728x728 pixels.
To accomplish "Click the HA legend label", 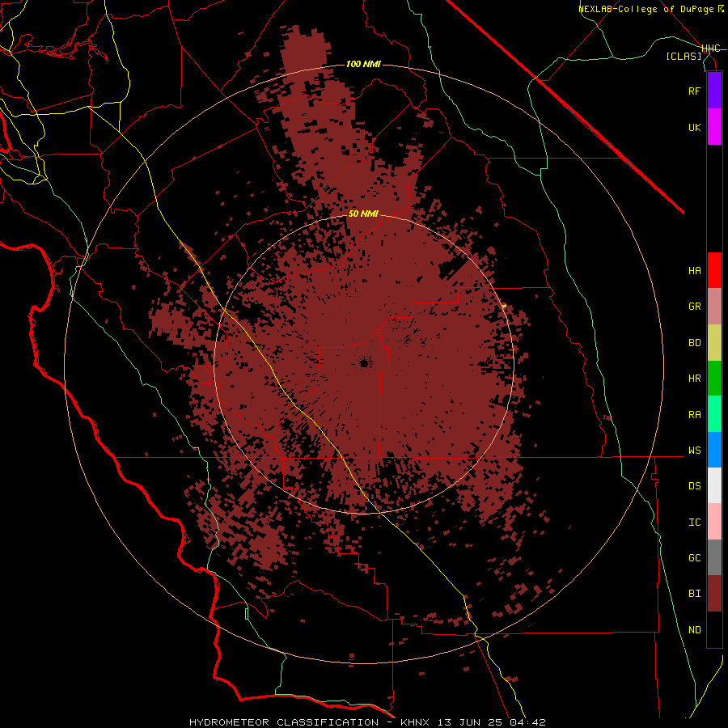I will click(694, 270).
